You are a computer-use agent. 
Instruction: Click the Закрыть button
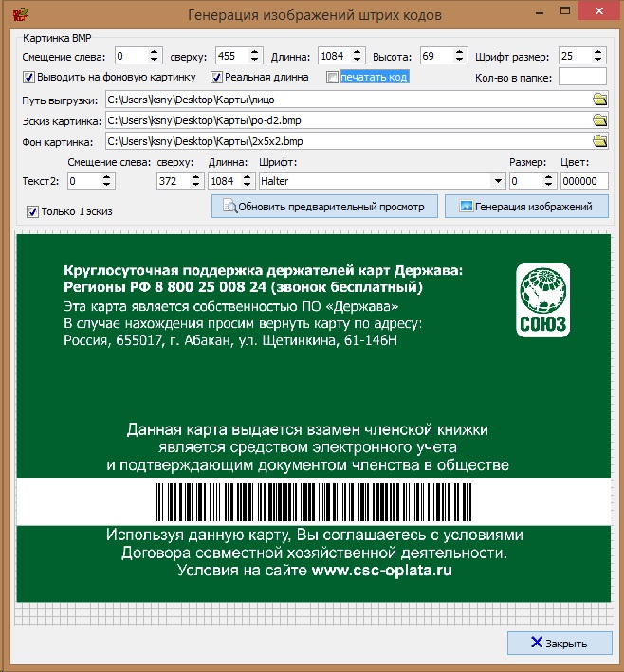coord(560,643)
